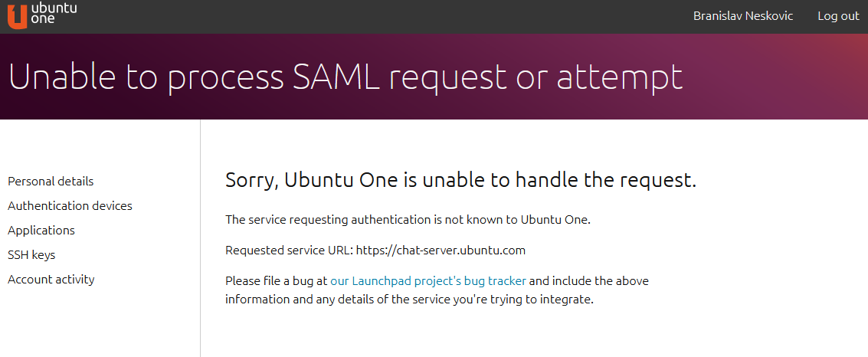868x357 pixels.
Task: Click the "Requested service URL:" label
Action: pyautogui.click(x=289, y=251)
